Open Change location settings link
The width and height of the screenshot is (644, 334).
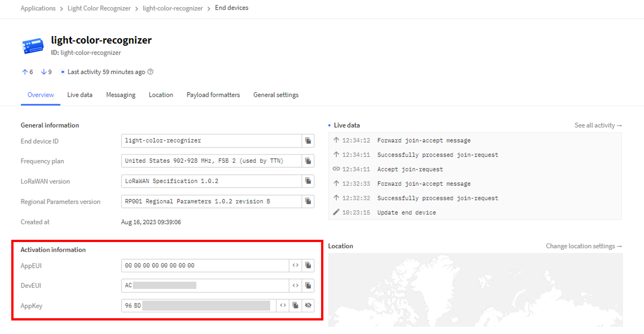click(584, 246)
